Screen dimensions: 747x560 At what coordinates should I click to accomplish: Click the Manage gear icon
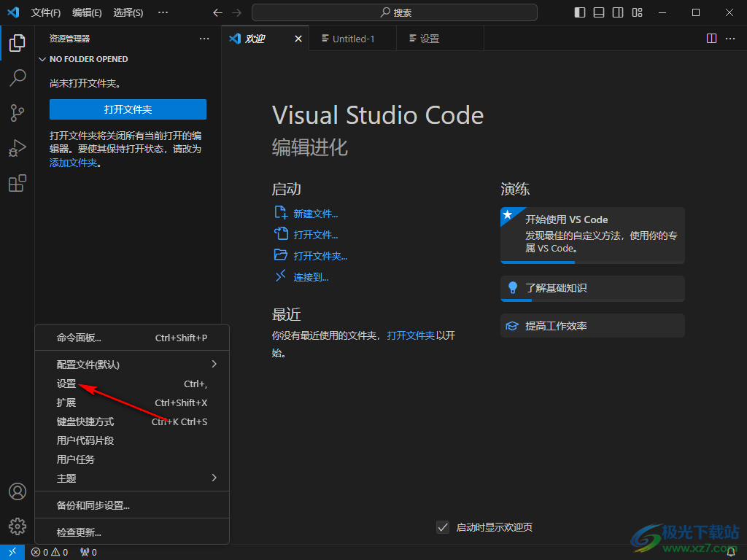click(18, 526)
